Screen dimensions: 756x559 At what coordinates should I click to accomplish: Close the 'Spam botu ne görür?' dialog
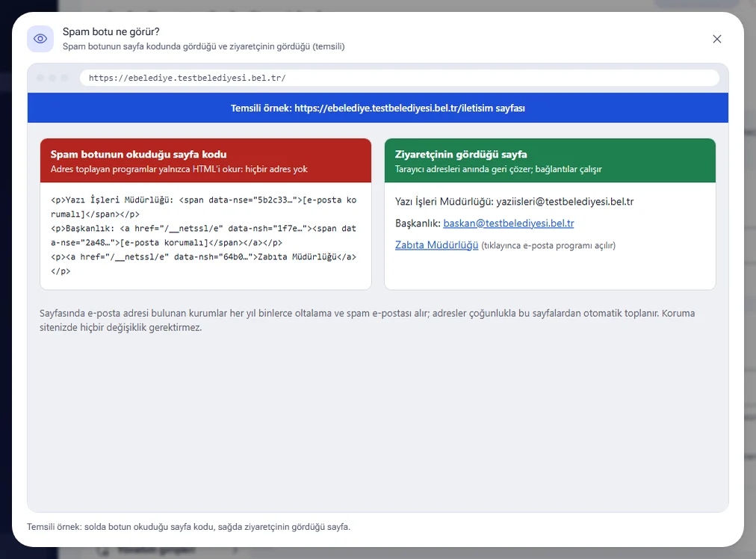pyautogui.click(x=717, y=39)
